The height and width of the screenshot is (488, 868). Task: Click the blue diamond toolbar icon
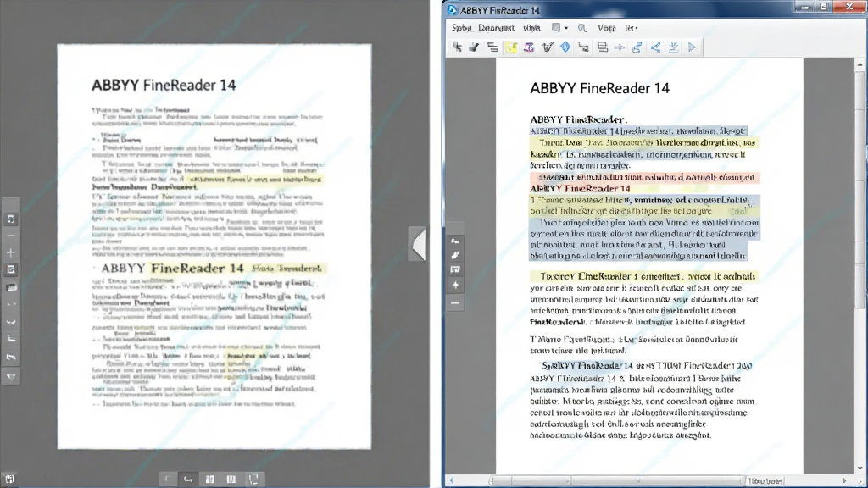pyautogui.click(x=565, y=47)
